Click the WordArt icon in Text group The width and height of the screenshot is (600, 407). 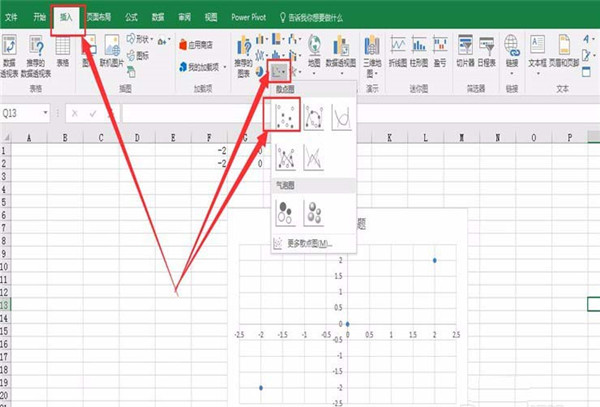tap(588, 39)
